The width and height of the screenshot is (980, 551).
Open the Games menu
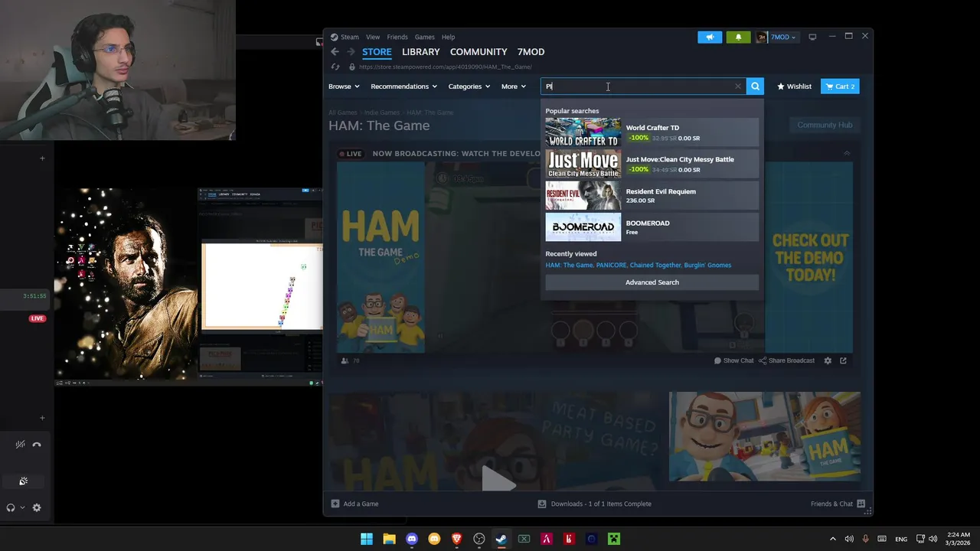pyautogui.click(x=424, y=37)
